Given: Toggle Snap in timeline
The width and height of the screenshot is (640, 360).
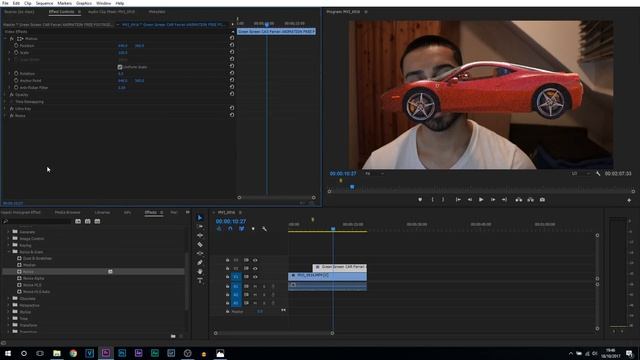Looking at the screenshot, I should [x=230, y=229].
